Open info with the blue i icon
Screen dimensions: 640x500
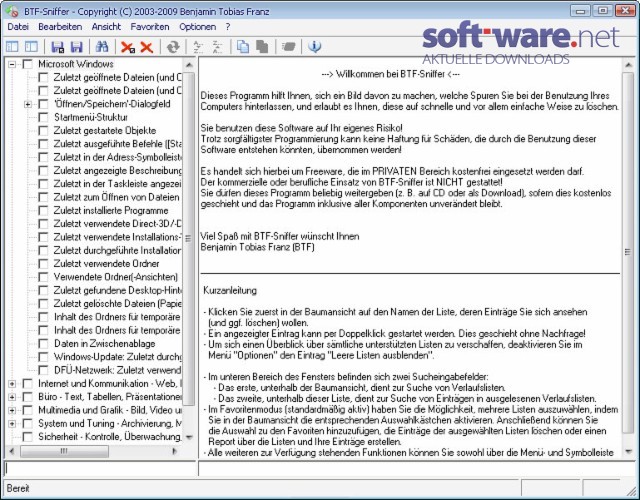(x=314, y=47)
